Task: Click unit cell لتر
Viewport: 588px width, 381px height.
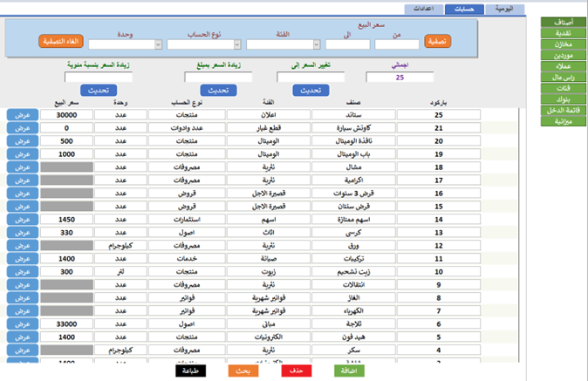Action: coord(120,272)
